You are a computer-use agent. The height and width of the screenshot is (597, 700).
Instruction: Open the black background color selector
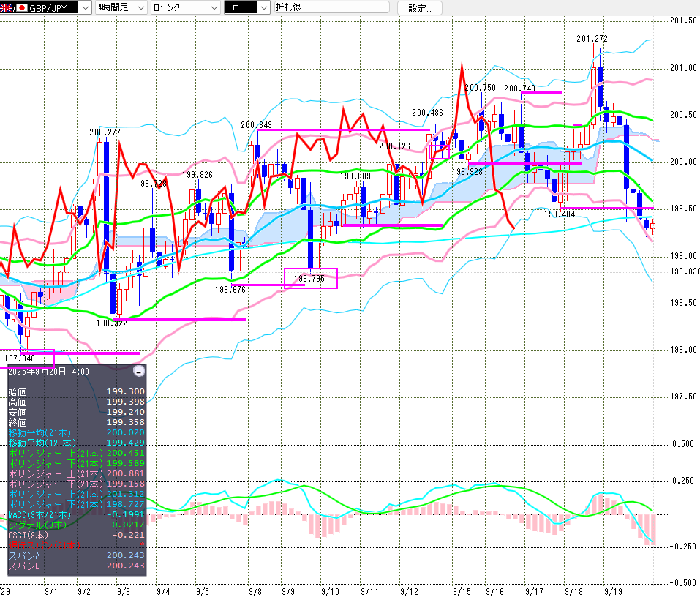pos(246,8)
